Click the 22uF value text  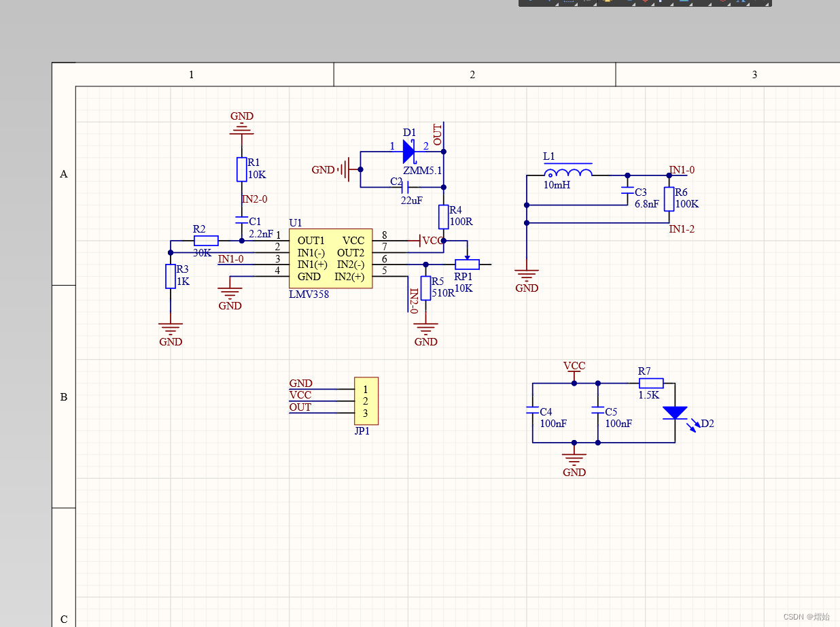[x=412, y=201]
